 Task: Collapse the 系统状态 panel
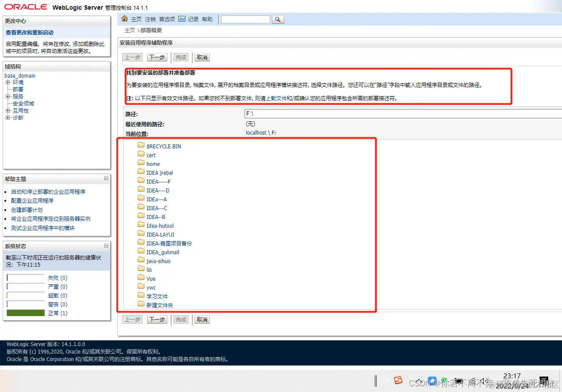click(x=106, y=246)
